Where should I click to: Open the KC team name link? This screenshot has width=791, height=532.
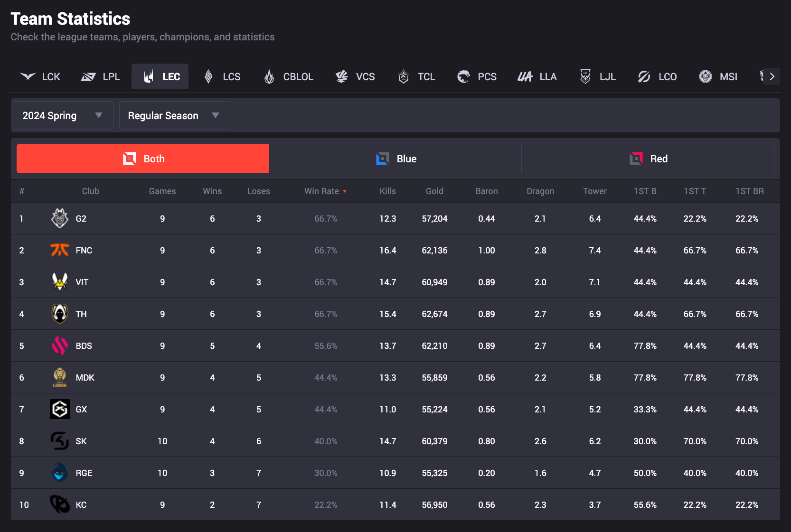coord(81,504)
